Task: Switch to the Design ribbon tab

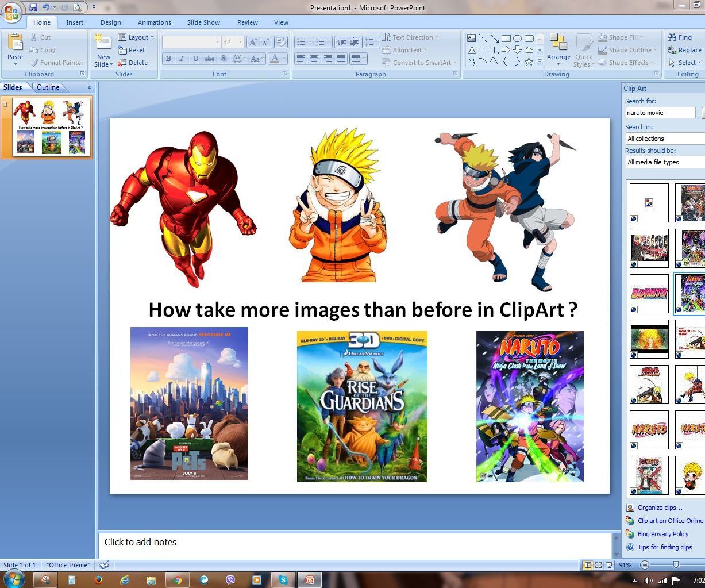Action: [x=111, y=22]
